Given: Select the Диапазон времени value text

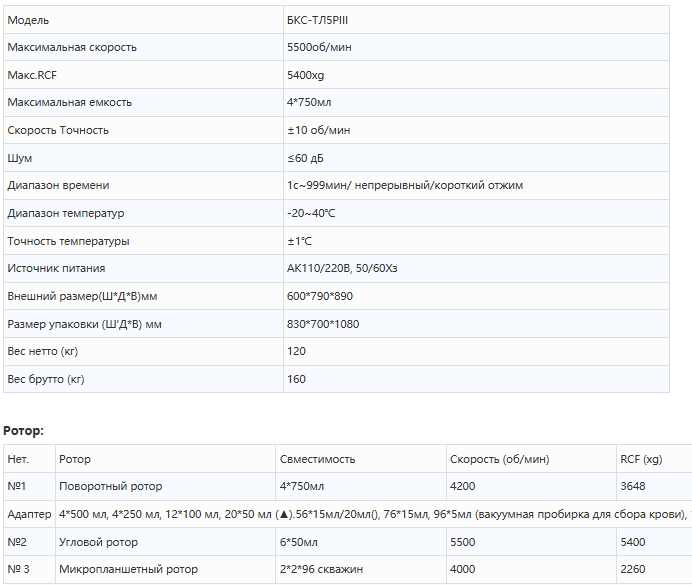Looking at the screenshot, I should click(x=404, y=185).
